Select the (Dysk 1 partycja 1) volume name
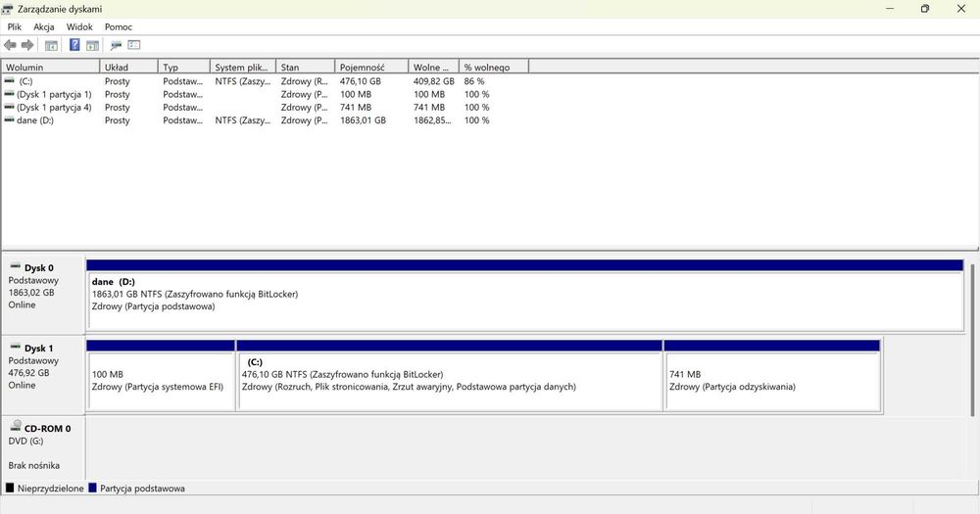This screenshot has height=514, width=980. click(x=54, y=94)
